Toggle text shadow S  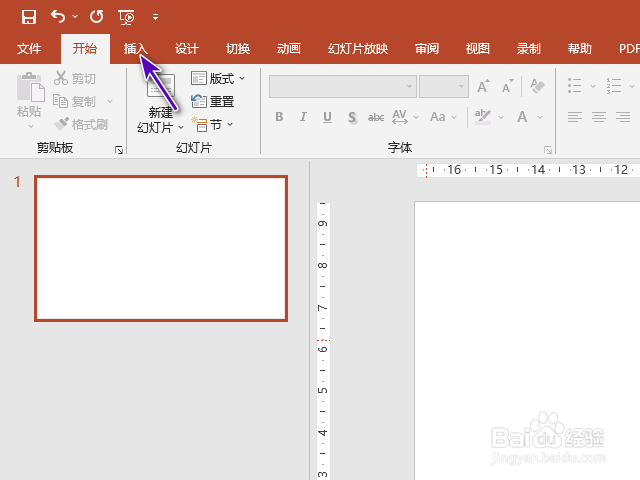click(x=352, y=118)
